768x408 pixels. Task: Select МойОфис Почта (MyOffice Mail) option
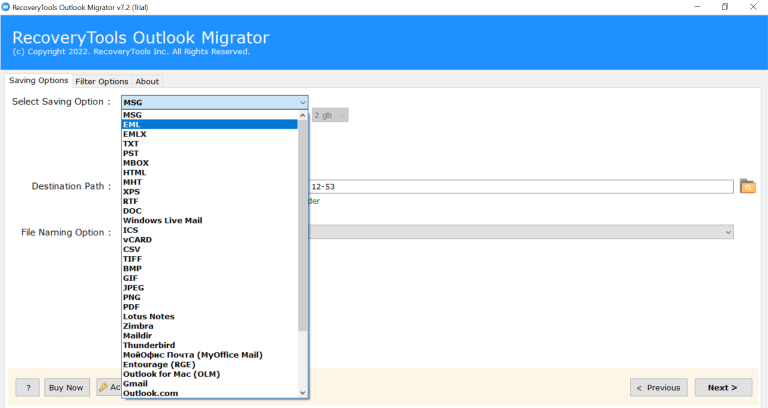pyautogui.click(x=210, y=355)
